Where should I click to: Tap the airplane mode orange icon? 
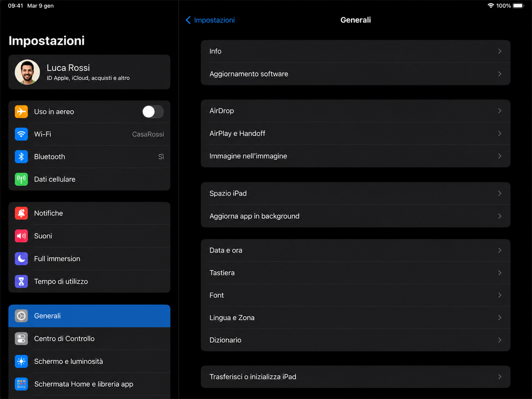(21, 112)
